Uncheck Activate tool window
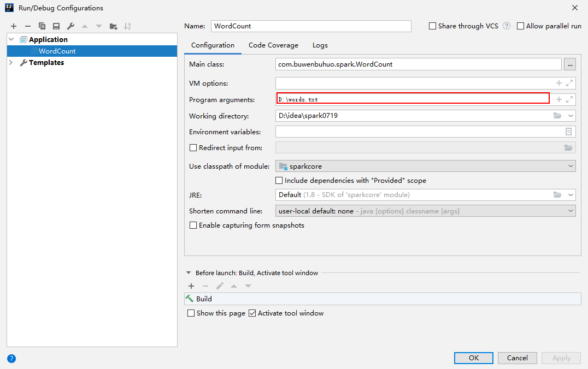The height and width of the screenshot is (369, 588). click(x=252, y=313)
